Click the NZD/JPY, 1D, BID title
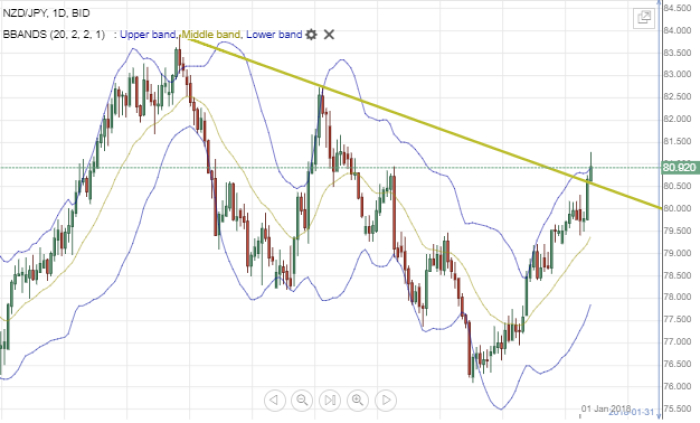 pos(46,13)
